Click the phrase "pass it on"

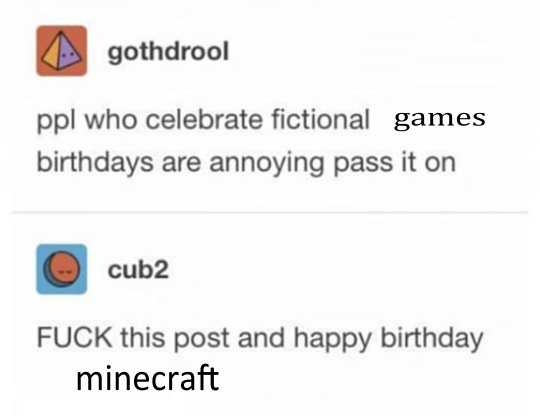(395, 163)
